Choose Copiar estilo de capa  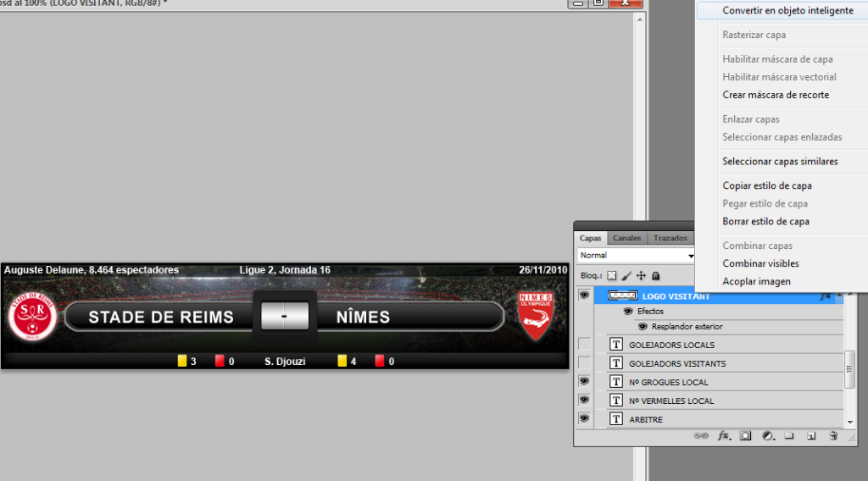point(766,185)
